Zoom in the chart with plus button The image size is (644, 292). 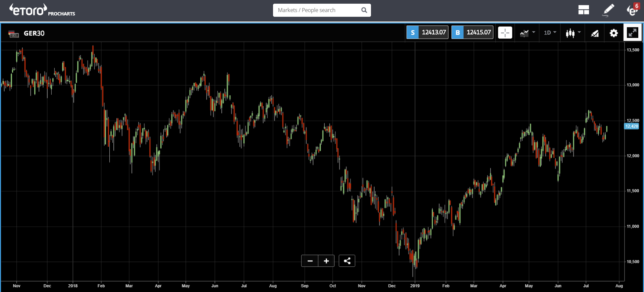pyautogui.click(x=326, y=261)
